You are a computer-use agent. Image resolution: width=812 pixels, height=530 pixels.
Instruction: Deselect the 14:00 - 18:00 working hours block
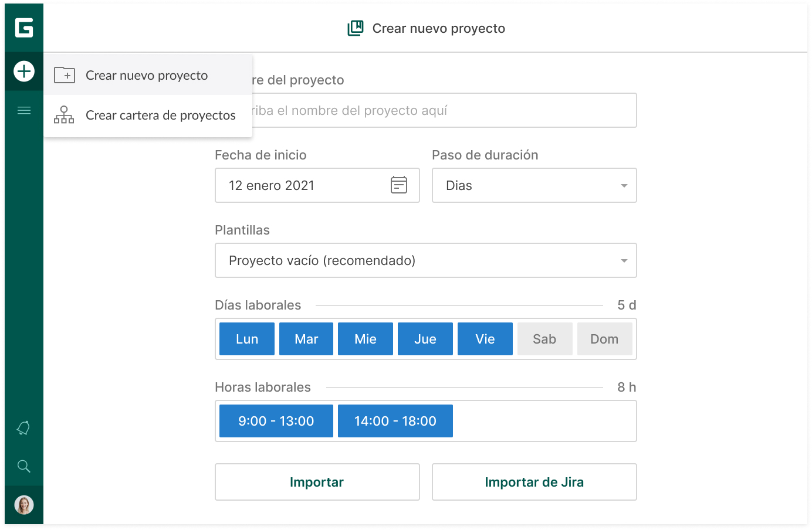(x=395, y=421)
